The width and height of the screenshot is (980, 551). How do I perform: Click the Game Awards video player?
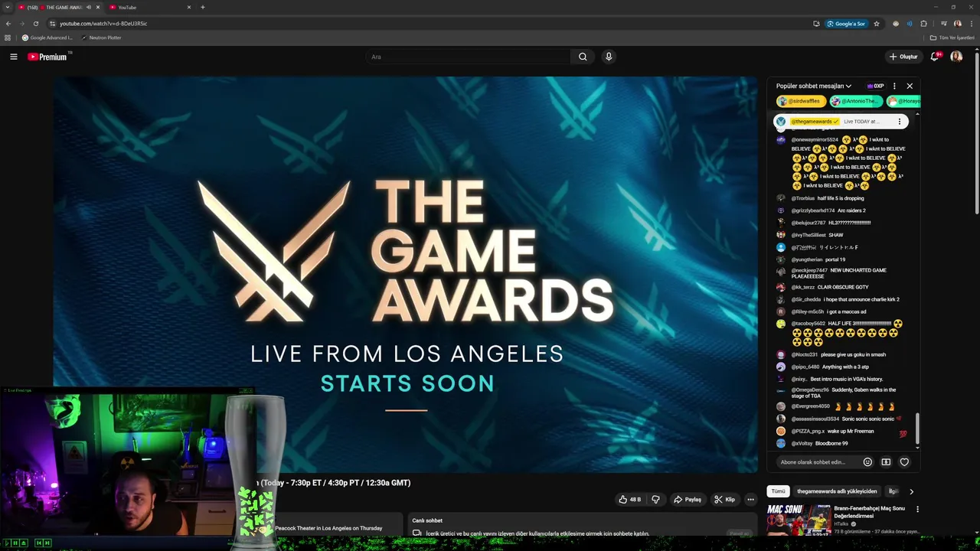pyautogui.click(x=406, y=275)
